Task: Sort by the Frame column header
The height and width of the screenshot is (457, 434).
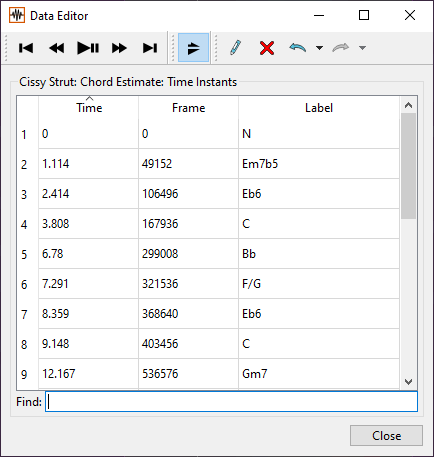Action: [x=188, y=107]
